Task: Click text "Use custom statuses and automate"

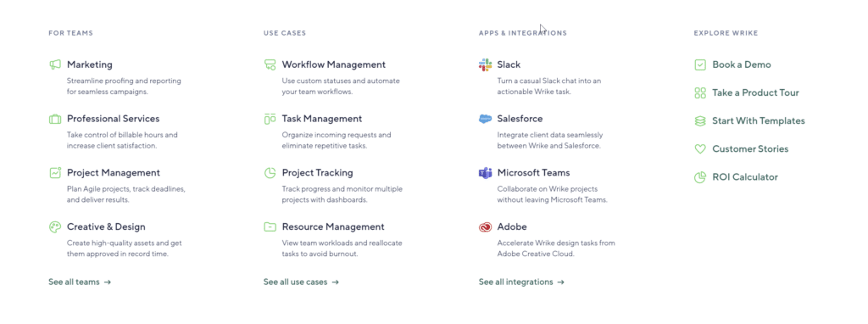Action: coord(341,81)
